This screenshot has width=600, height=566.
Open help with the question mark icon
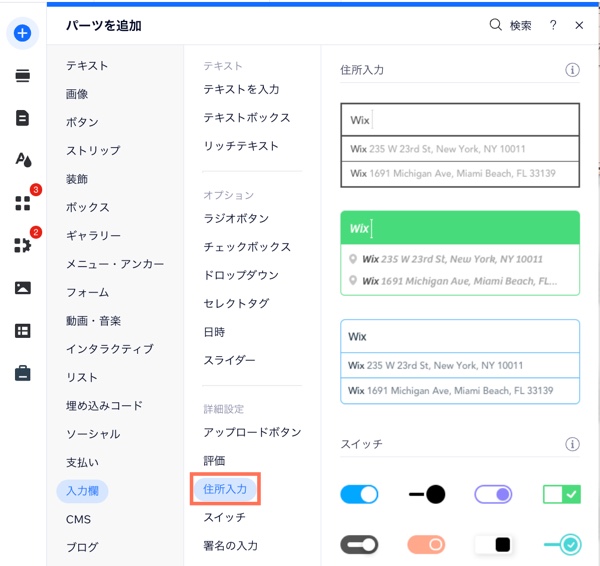coord(553,25)
